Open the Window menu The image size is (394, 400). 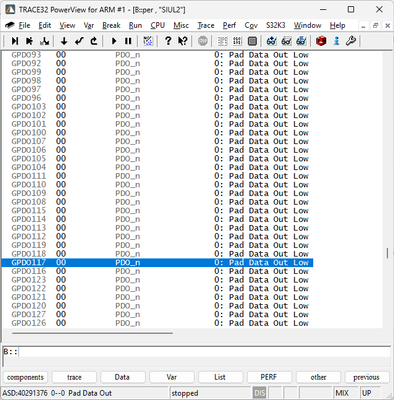[307, 25]
